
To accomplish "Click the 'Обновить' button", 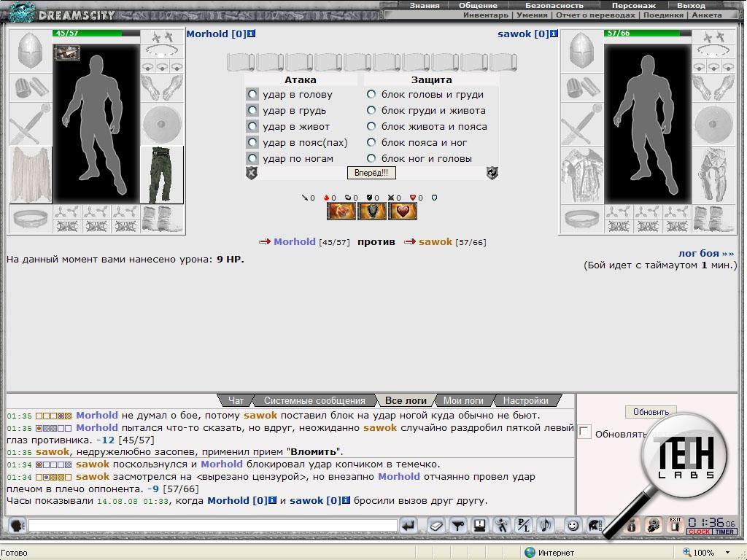I will coord(651,412).
